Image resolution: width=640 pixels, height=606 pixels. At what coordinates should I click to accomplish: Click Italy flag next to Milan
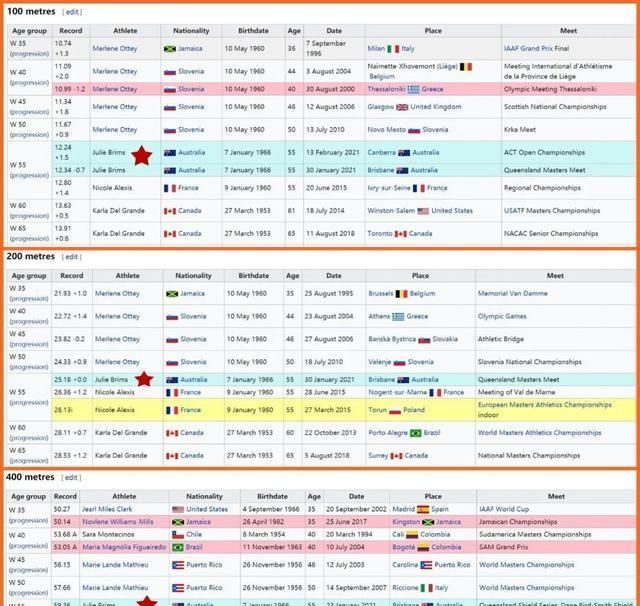coord(393,49)
